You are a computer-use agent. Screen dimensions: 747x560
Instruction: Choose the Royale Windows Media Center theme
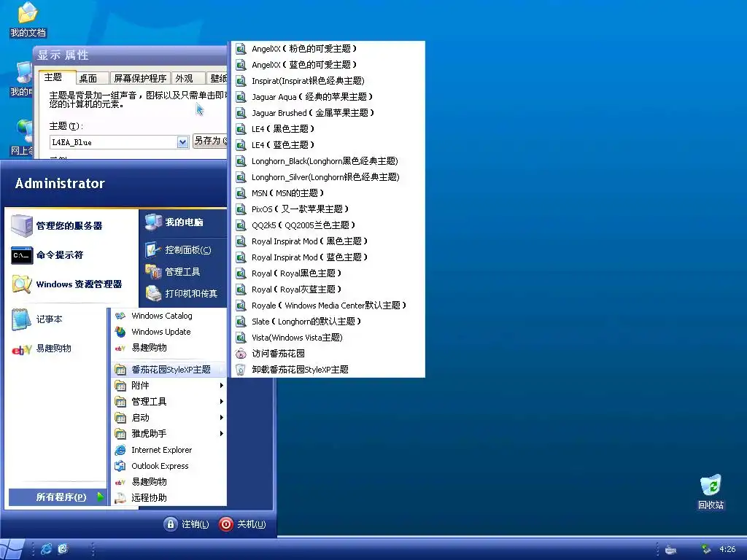coord(328,306)
